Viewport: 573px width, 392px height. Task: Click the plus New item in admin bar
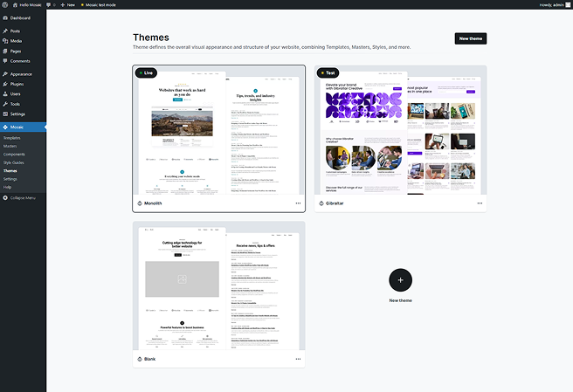pyautogui.click(x=68, y=4)
